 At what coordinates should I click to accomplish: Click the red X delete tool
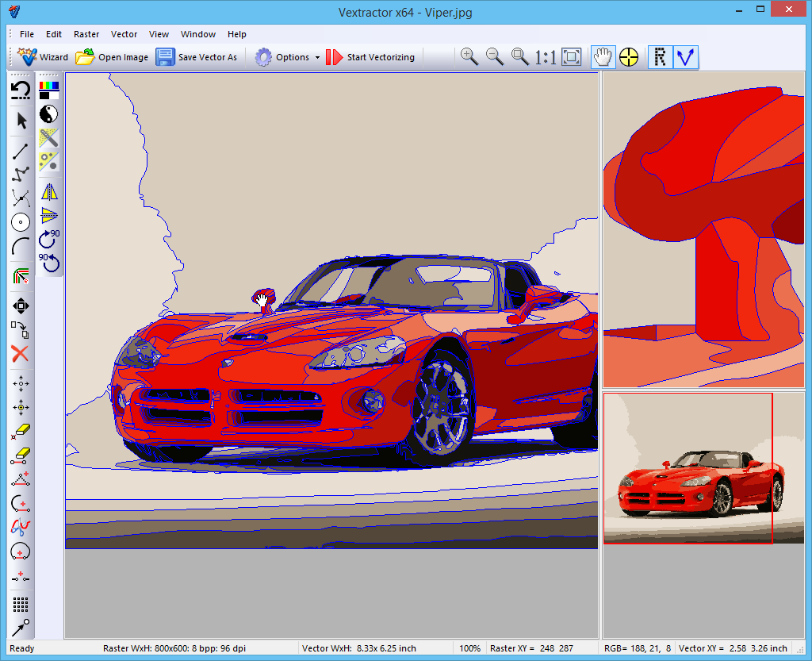[x=21, y=354]
